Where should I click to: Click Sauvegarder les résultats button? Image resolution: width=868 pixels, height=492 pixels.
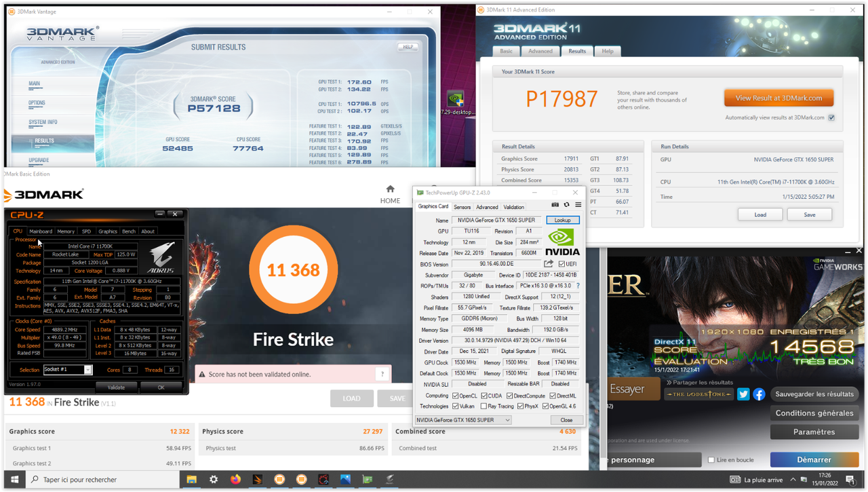pos(814,394)
